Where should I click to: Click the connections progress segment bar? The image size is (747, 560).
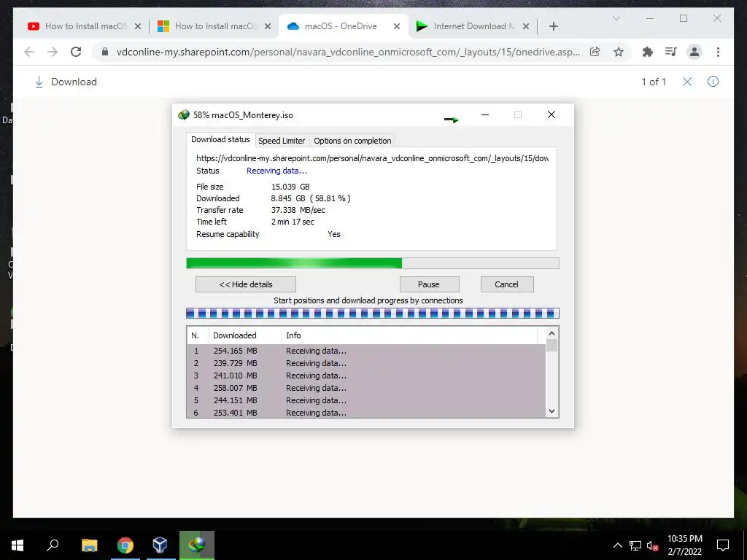point(372,313)
